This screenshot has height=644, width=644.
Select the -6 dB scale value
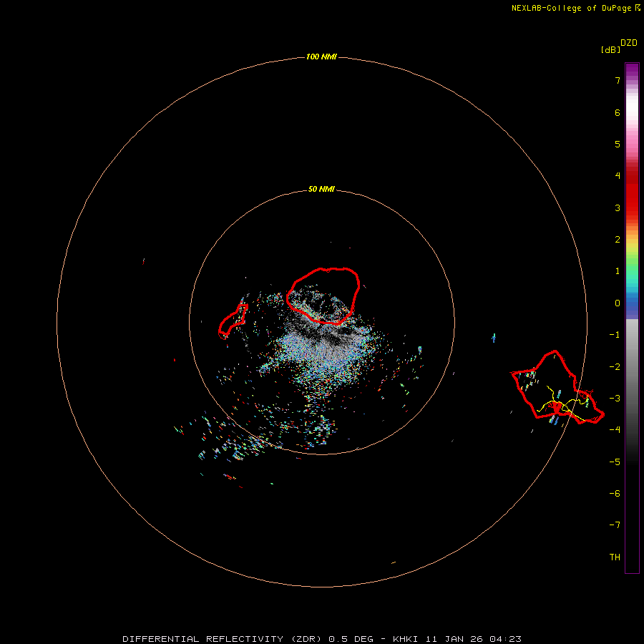pyautogui.click(x=615, y=494)
